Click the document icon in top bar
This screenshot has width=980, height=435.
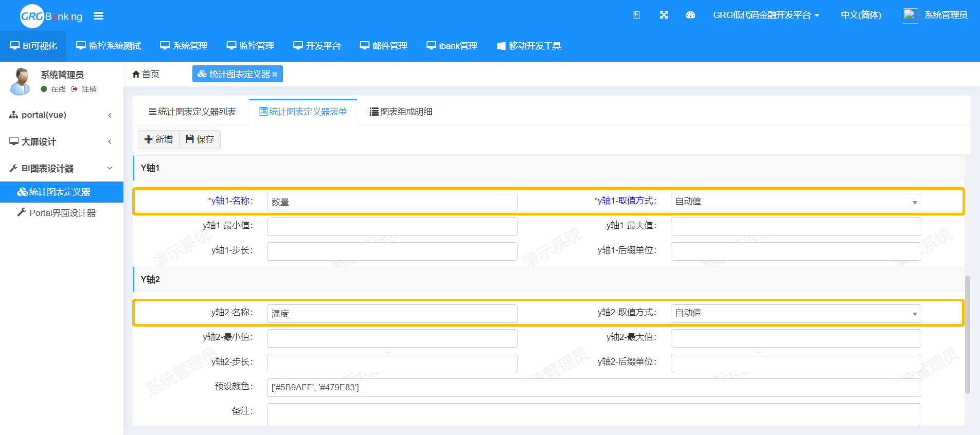pyautogui.click(x=636, y=15)
